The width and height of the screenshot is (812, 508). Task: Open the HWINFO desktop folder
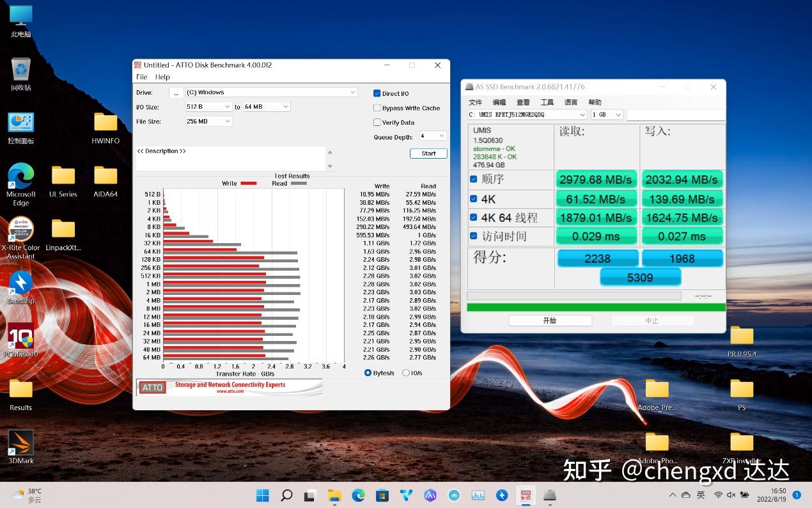(105, 128)
